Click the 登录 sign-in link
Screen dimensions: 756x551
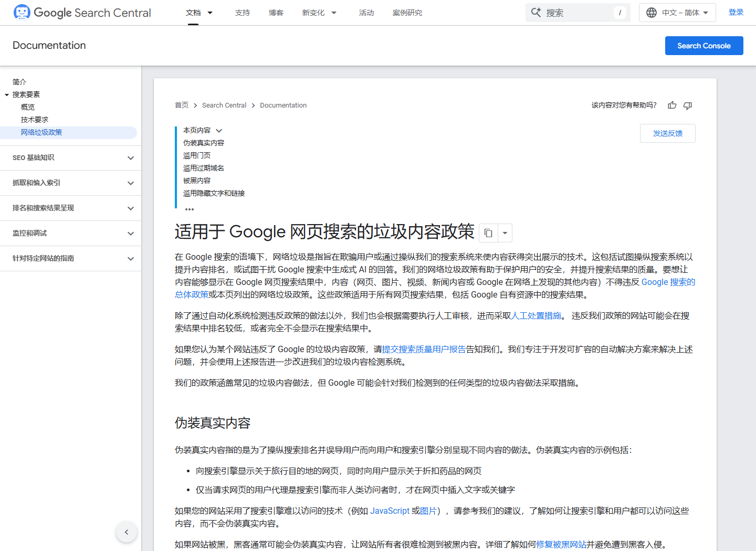tap(736, 12)
